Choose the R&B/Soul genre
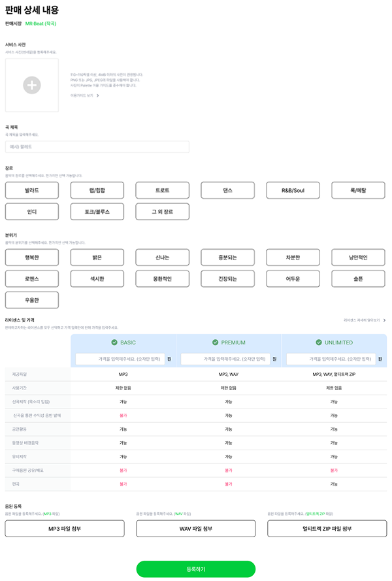392x581 pixels. [x=293, y=190]
